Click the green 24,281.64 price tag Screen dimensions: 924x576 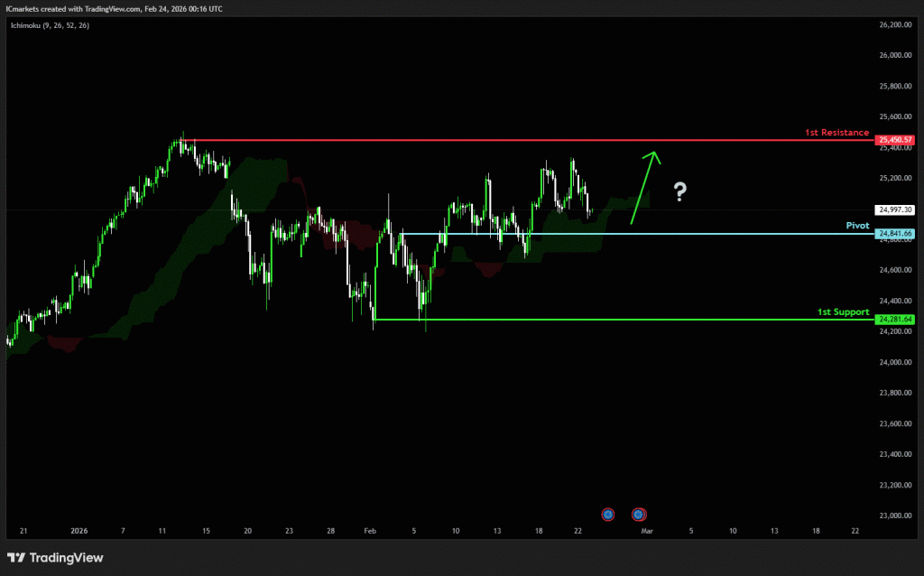(895, 320)
